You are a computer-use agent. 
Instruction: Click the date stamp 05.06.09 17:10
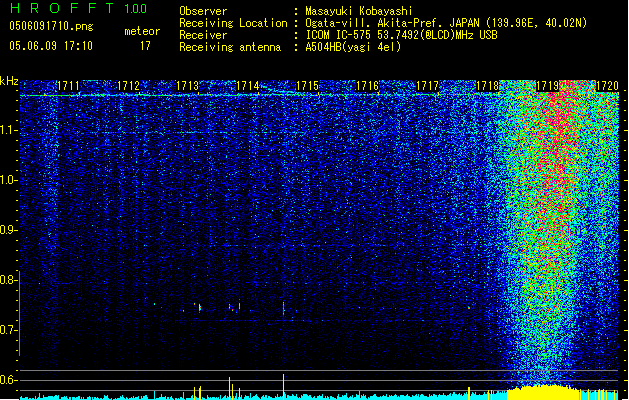click(51, 46)
